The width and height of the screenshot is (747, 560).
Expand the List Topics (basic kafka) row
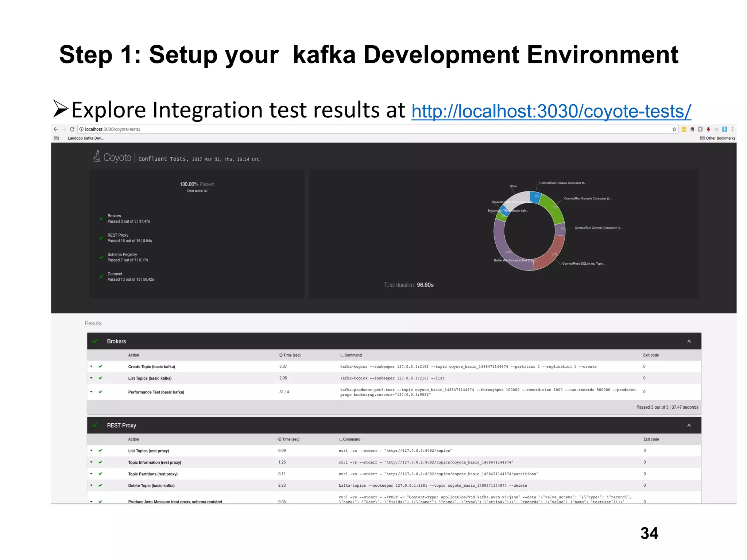(91, 378)
